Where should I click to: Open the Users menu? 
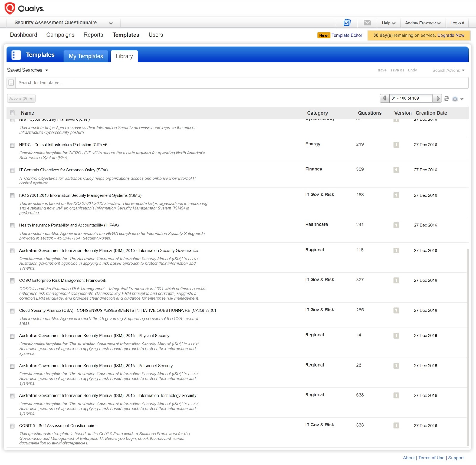(156, 35)
